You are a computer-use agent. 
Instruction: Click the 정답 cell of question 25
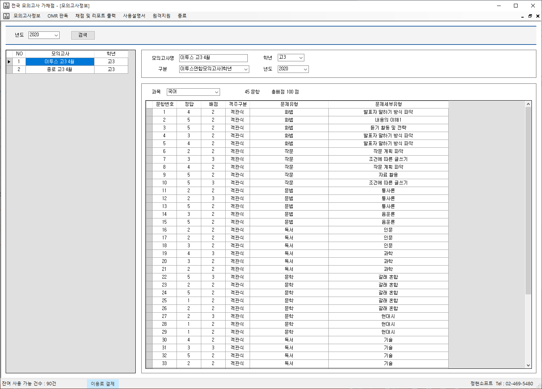188,300
